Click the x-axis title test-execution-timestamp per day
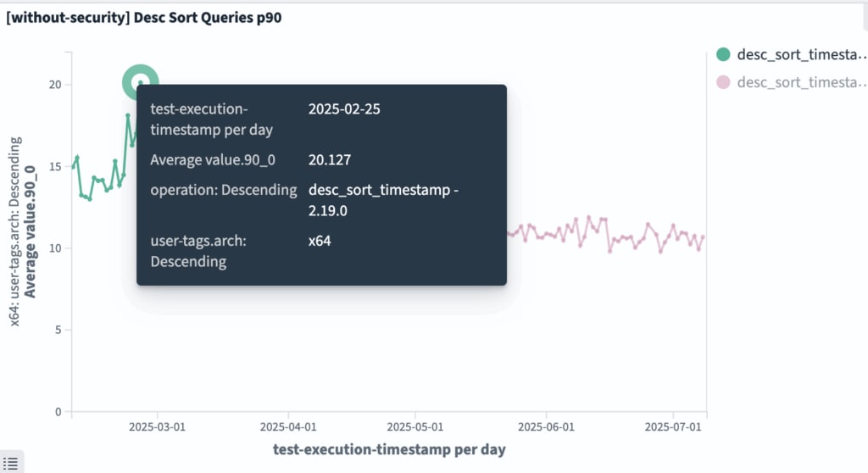Image resolution: width=868 pixels, height=473 pixels. [389, 449]
